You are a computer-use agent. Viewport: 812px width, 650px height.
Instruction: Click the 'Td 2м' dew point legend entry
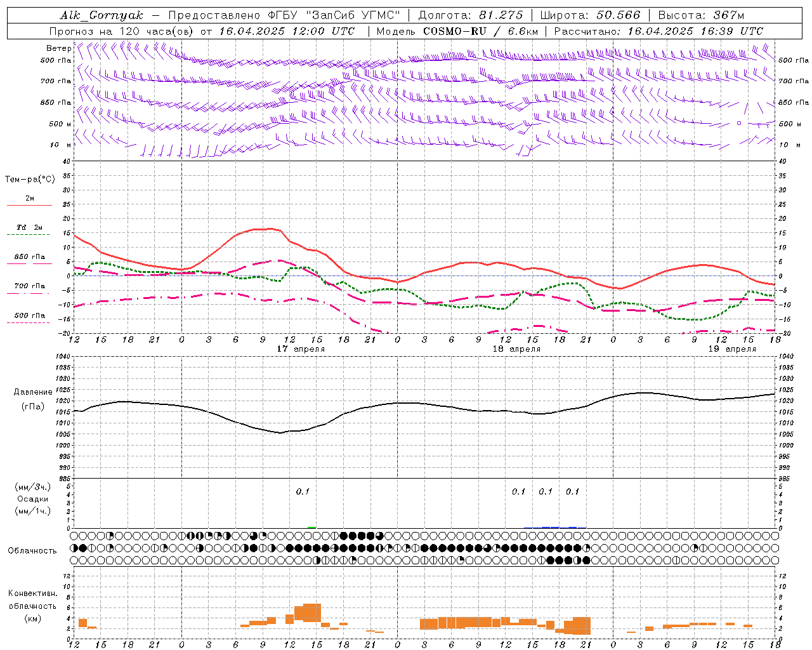29,227
